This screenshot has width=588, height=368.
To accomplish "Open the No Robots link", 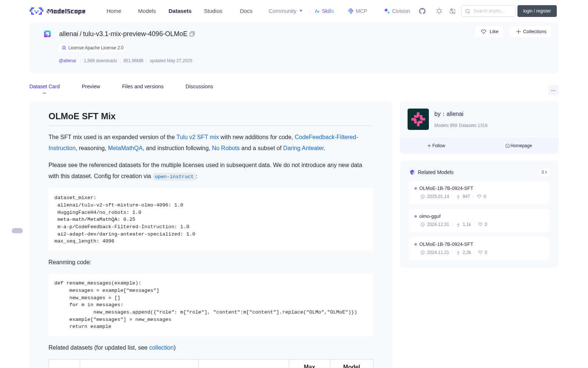I will coord(226,148).
